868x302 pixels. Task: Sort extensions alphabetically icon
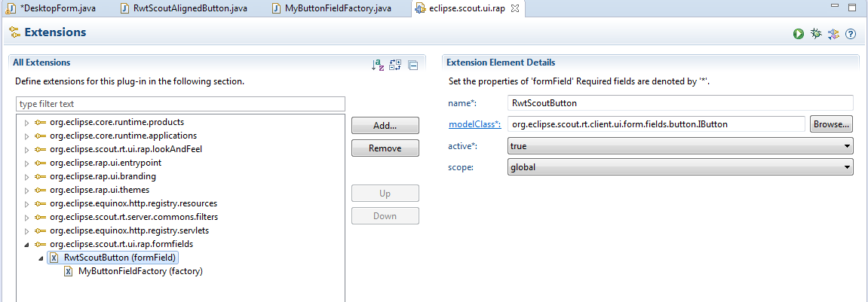tap(378, 65)
